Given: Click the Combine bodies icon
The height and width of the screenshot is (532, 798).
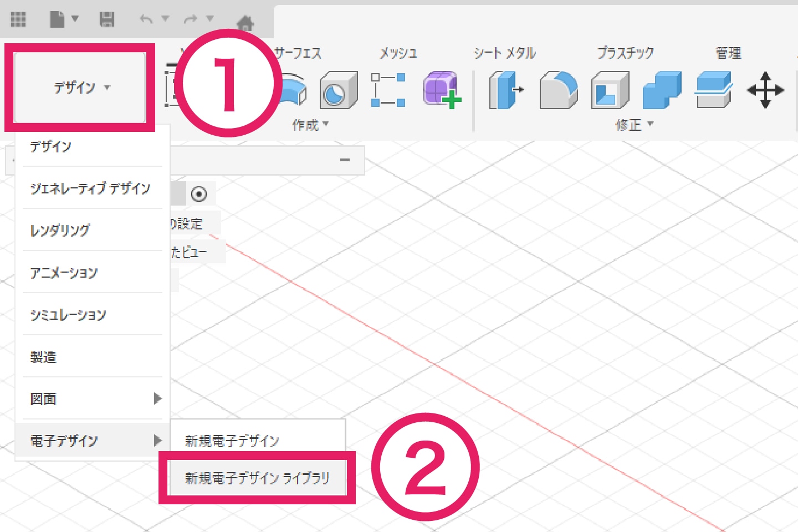Looking at the screenshot, I should (x=662, y=90).
